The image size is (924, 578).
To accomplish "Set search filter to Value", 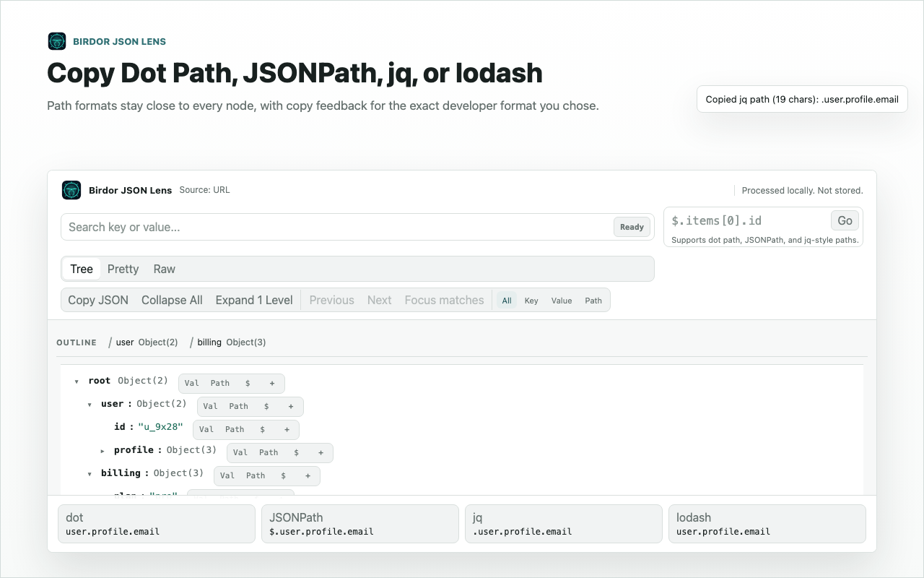I will [x=562, y=301].
